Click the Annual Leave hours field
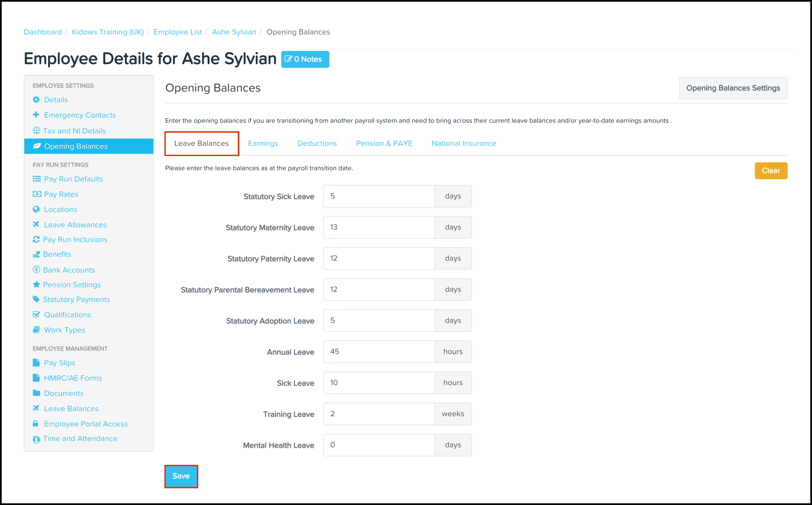Image resolution: width=812 pixels, height=505 pixels. [379, 352]
